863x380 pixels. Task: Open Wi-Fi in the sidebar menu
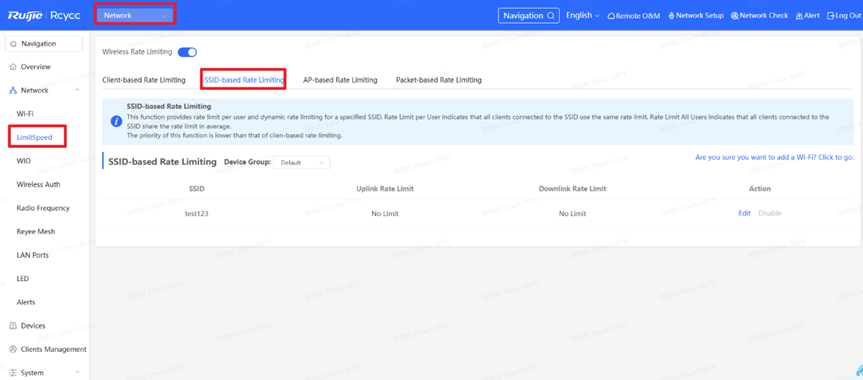tap(25, 113)
